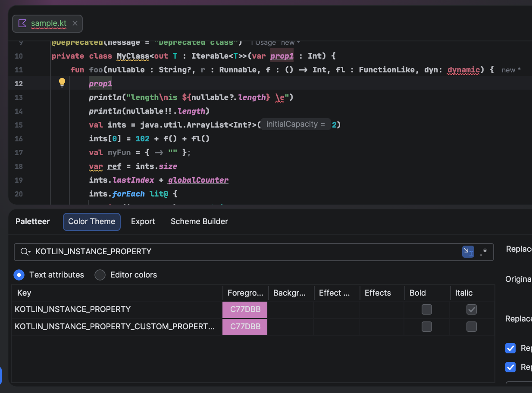Click the Paletteer panel title
The height and width of the screenshot is (393, 532).
(33, 221)
